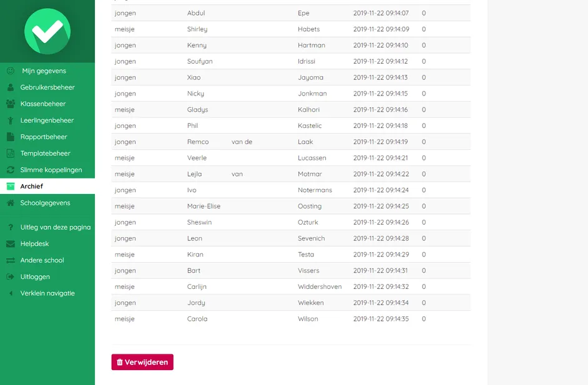Click the house icon beside Schoolgegevens
Screen dimensions: 588x385
tap(11, 203)
